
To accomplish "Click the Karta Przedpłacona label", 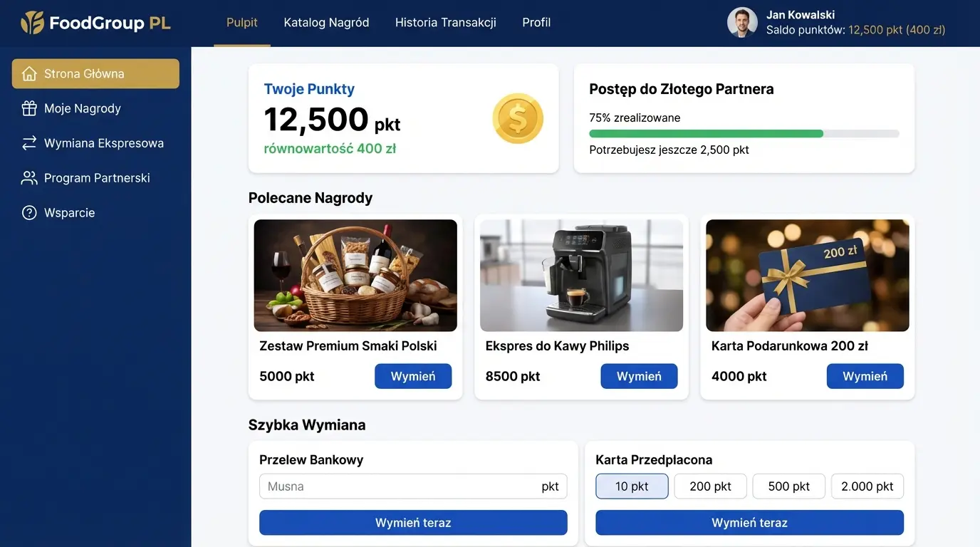I will (654, 460).
